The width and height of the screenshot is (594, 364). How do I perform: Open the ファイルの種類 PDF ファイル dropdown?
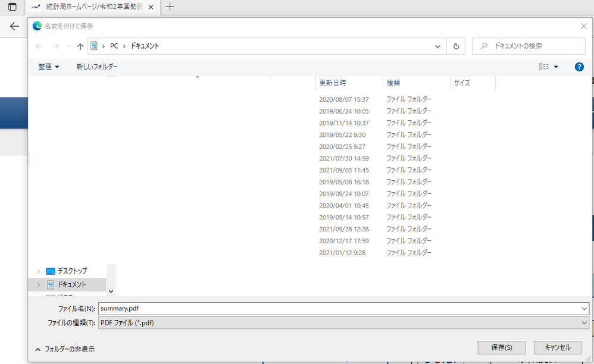pos(343,323)
